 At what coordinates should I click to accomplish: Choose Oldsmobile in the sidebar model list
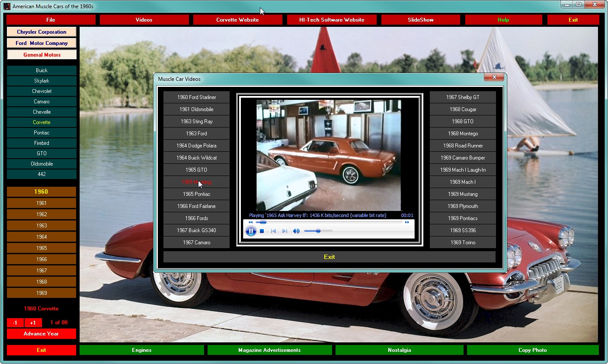(x=42, y=164)
